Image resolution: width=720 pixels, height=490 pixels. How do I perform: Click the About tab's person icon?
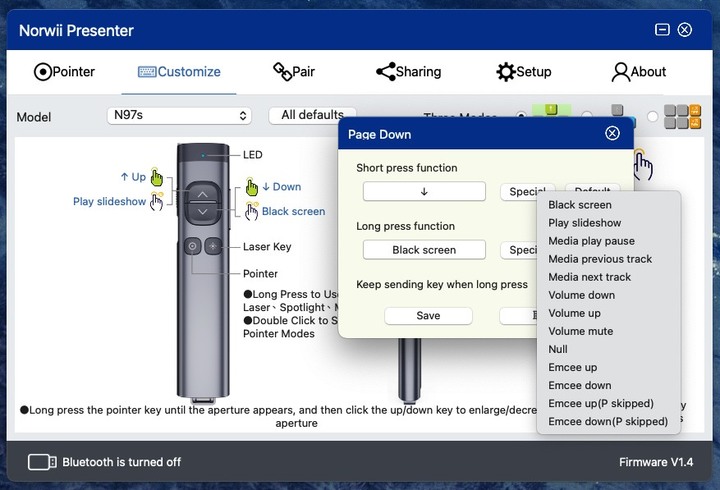point(620,72)
